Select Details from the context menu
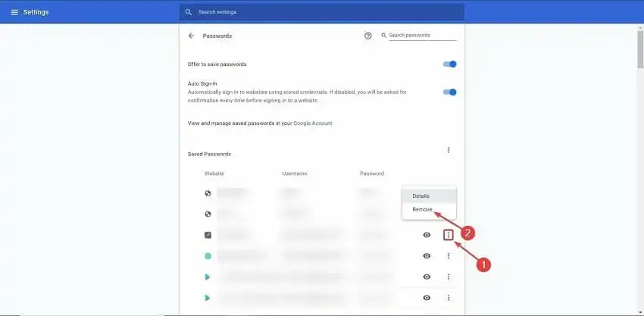Image resolution: width=644 pixels, height=316 pixels. [420, 196]
